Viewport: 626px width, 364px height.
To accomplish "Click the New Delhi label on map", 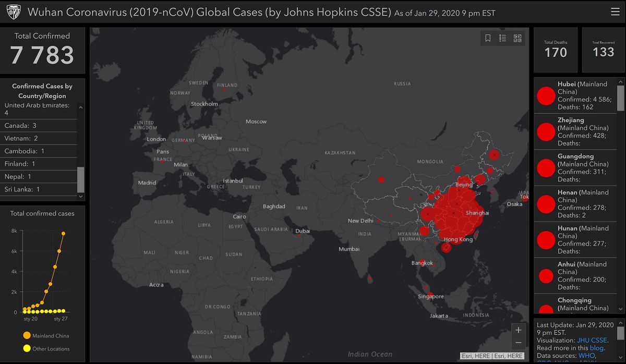I will (361, 221).
